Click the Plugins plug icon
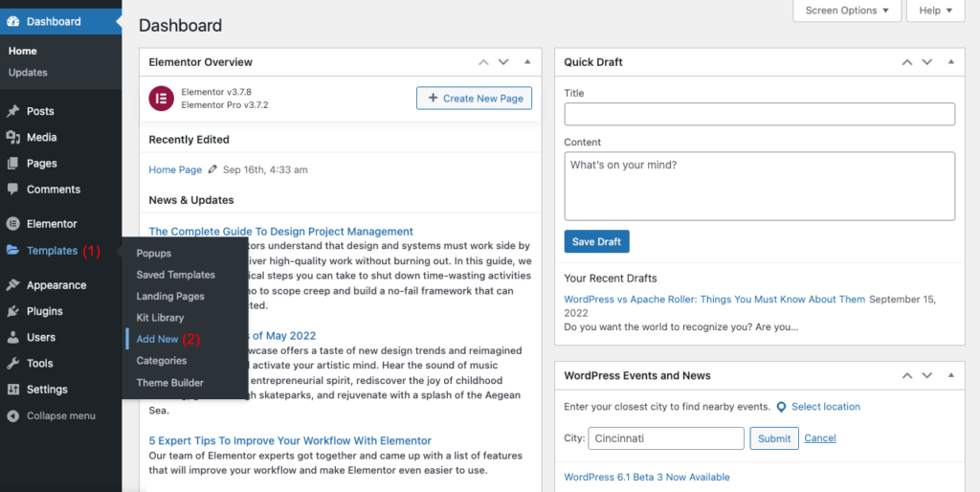Screen dimensions: 980x492 pos(12,311)
